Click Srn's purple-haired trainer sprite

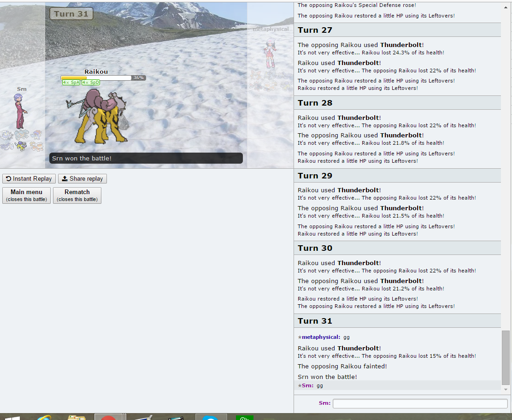click(20, 112)
